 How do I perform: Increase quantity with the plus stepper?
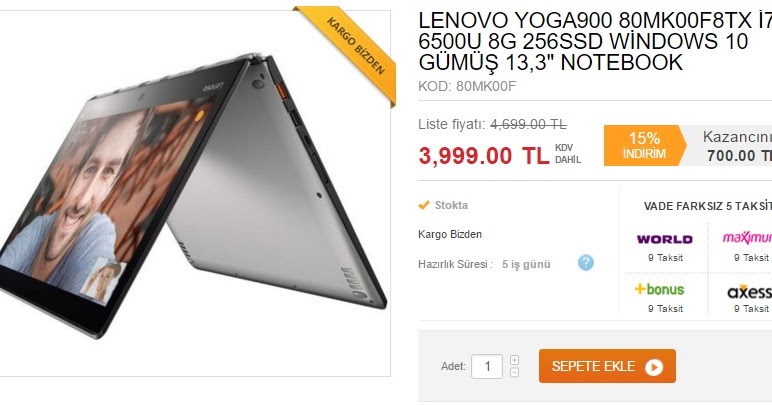(514, 360)
